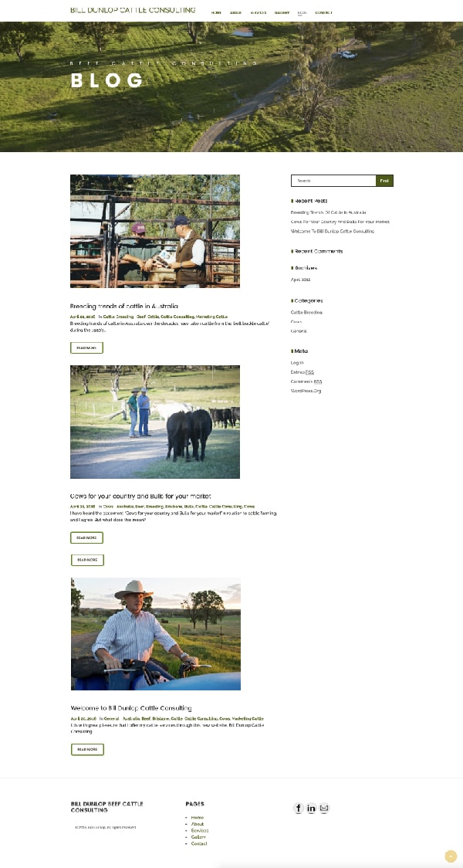The height and width of the screenshot is (868, 463).
Task: Click the scroll-to-top circular arrow icon
Action: coord(451,856)
